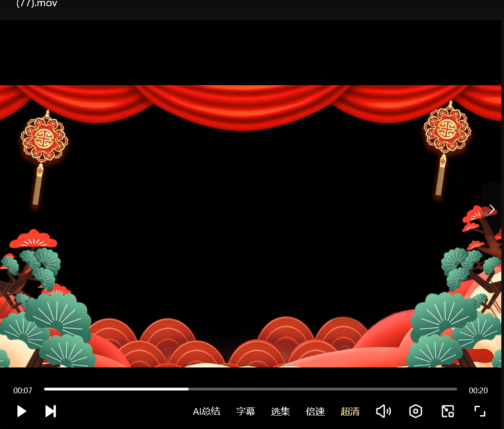Mute audio with the speaker icon
Screen dimensions: 504x429
pyautogui.click(x=383, y=411)
